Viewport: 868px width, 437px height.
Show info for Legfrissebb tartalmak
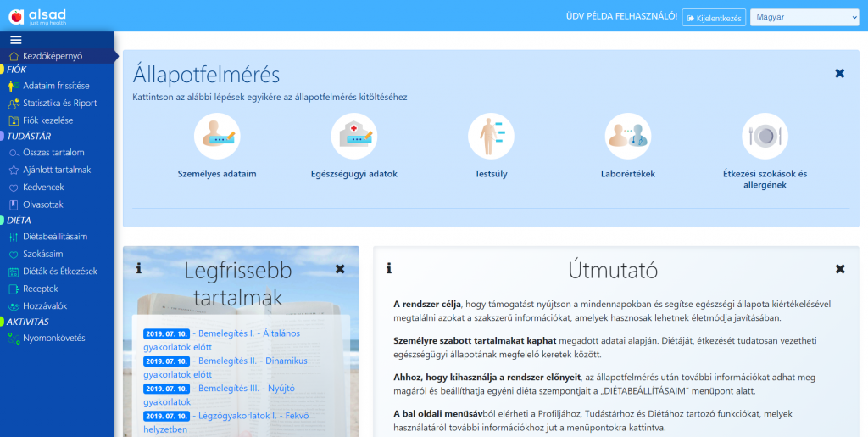138,269
